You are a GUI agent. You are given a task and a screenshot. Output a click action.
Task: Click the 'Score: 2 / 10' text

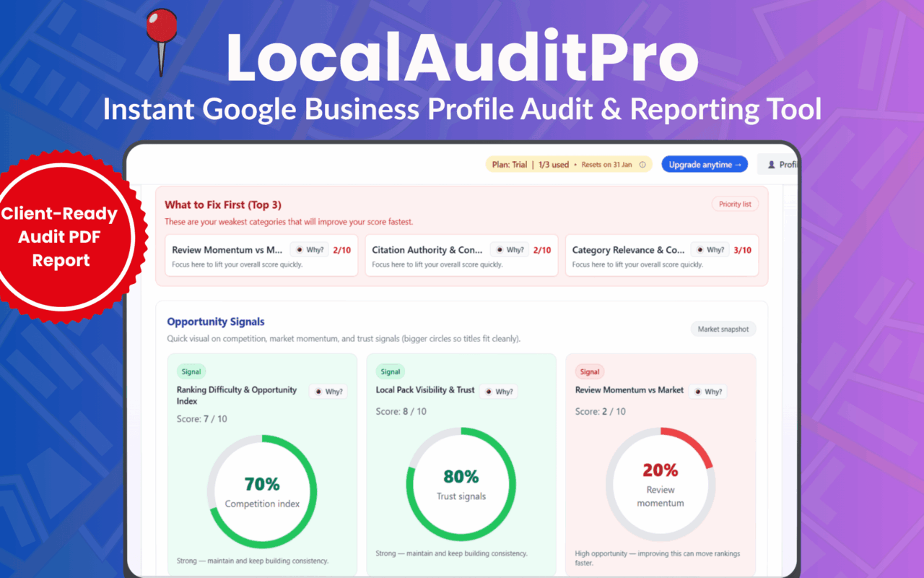pyautogui.click(x=601, y=412)
